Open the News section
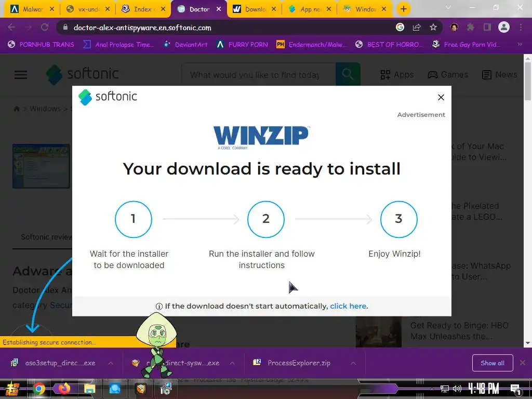This screenshot has width=532, height=399. coord(500,75)
